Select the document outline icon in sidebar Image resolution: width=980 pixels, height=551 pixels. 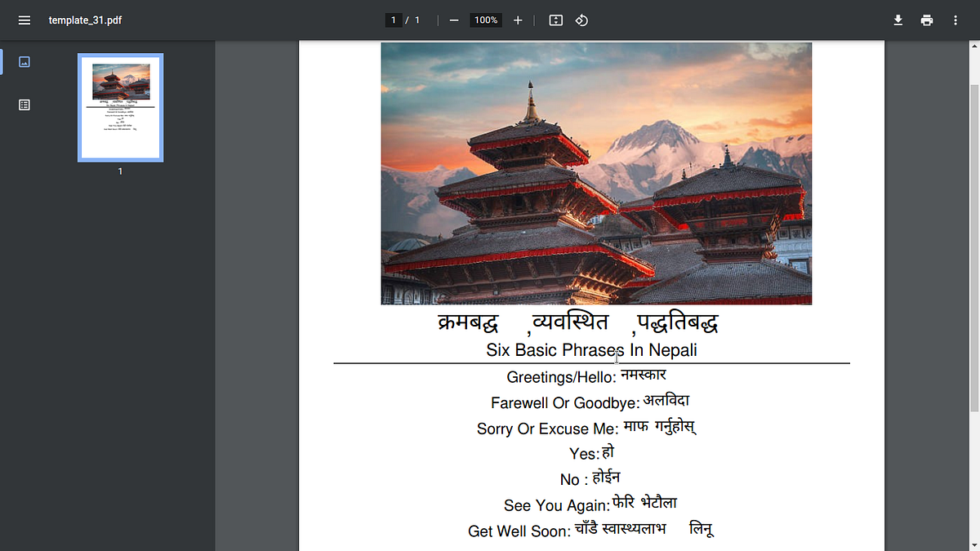[x=24, y=104]
